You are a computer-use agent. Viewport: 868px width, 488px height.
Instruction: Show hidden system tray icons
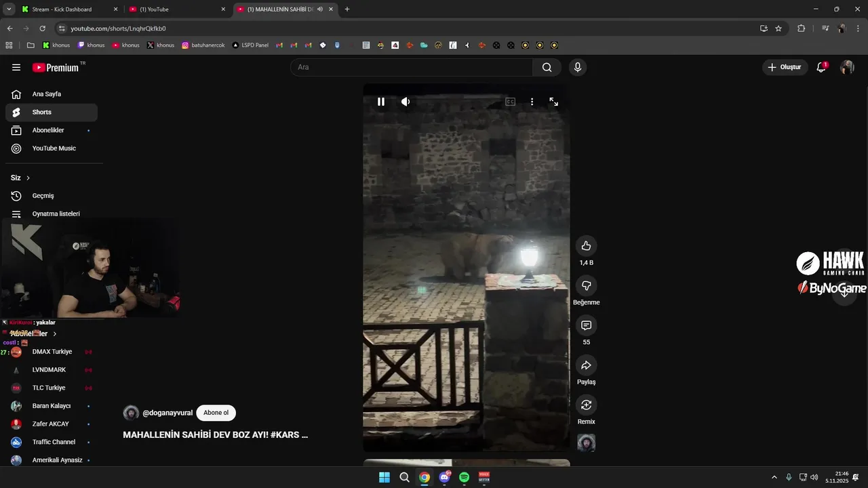point(774,477)
